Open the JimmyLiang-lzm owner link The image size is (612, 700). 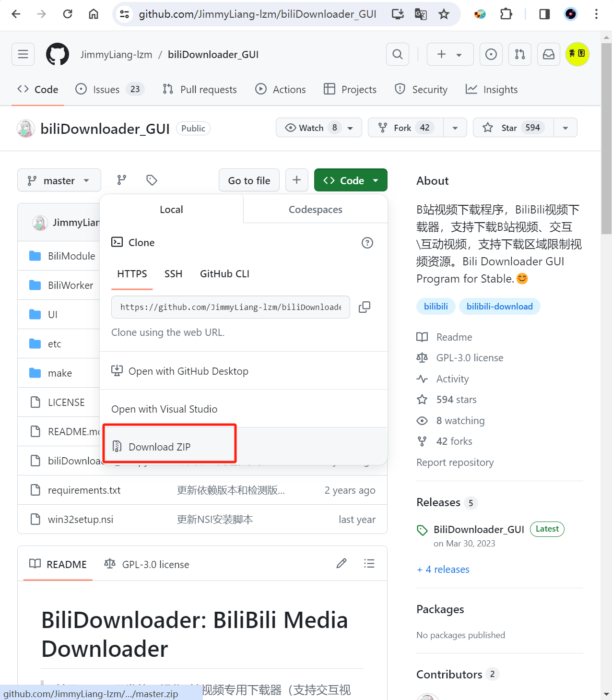click(x=116, y=54)
